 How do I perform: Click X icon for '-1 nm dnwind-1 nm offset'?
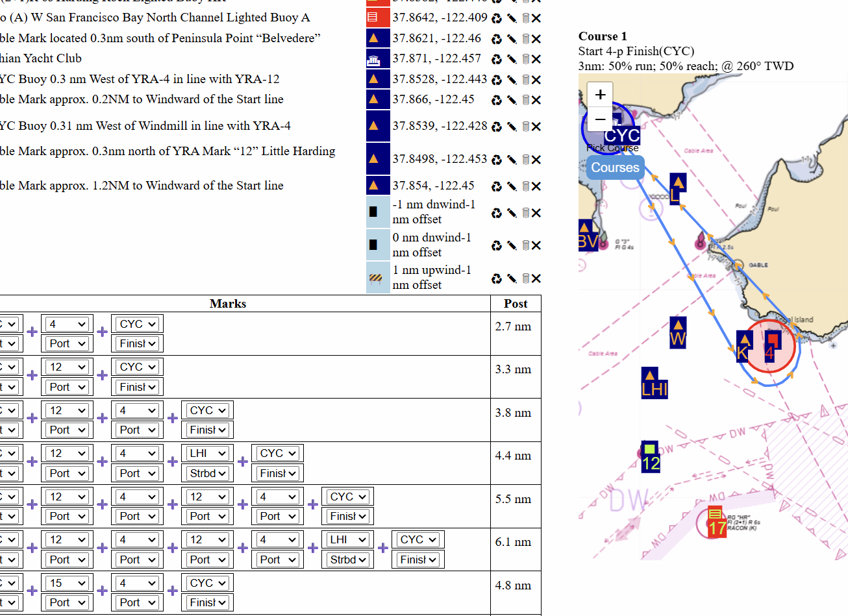click(536, 213)
